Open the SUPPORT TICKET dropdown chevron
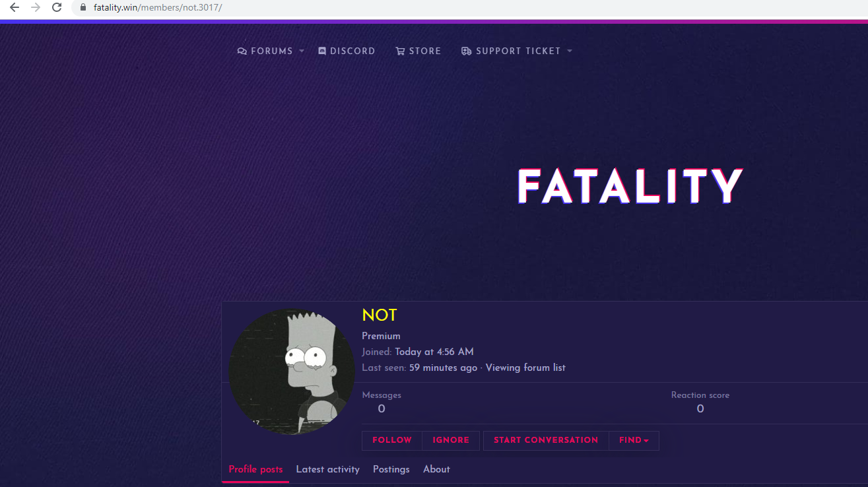The width and height of the screenshot is (868, 487). (x=570, y=51)
